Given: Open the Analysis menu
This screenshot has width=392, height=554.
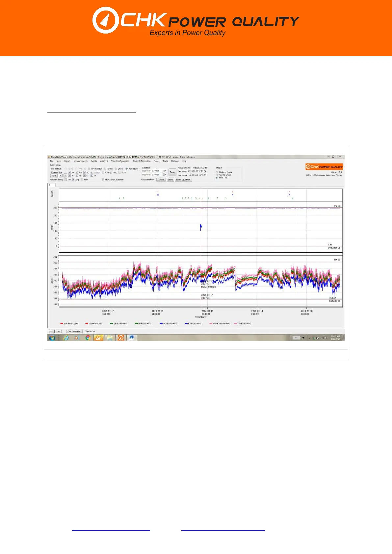Looking at the screenshot, I should click(x=104, y=161).
